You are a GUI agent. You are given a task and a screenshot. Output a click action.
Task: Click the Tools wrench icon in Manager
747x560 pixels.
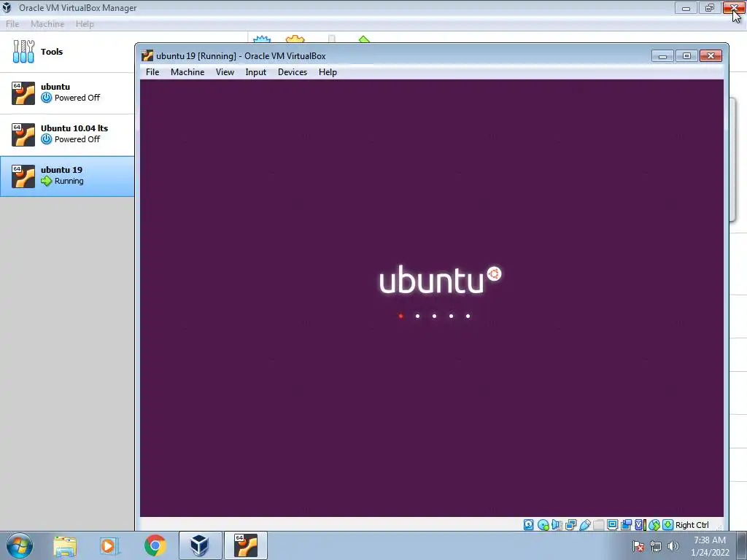click(x=23, y=52)
